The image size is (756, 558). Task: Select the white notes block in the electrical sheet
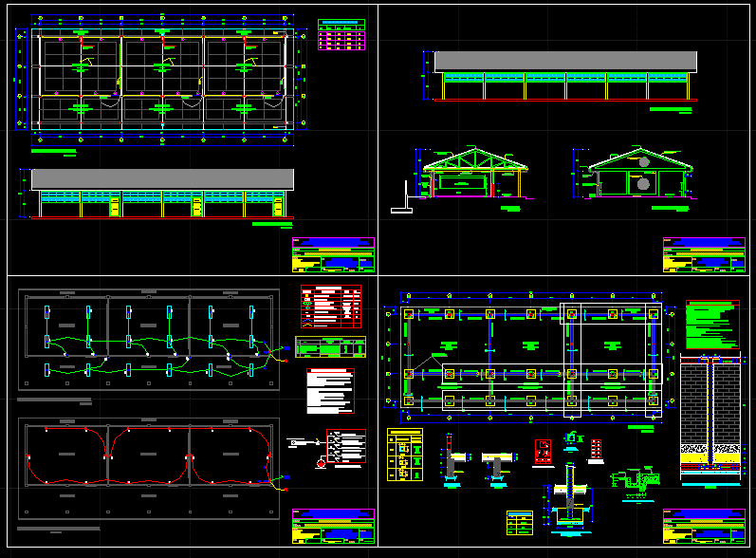[x=330, y=391]
